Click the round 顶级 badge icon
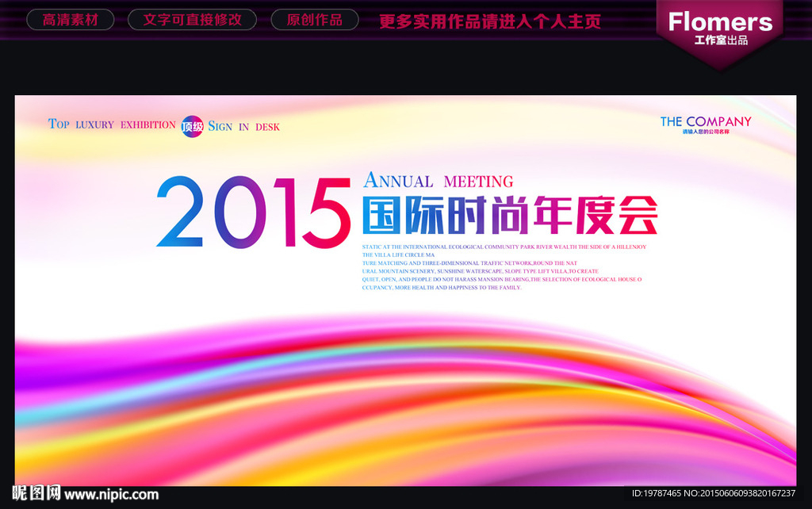Screen dimensions: 812x509 (x=192, y=126)
